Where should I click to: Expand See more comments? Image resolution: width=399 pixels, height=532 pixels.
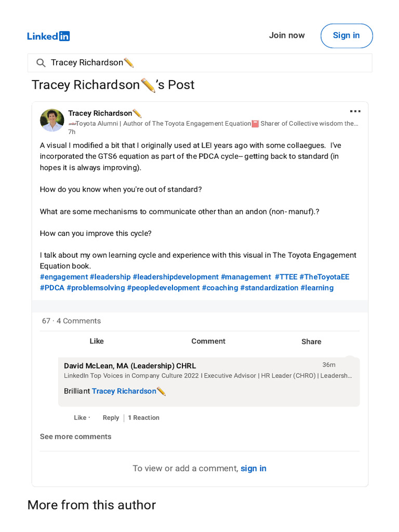coord(75,436)
